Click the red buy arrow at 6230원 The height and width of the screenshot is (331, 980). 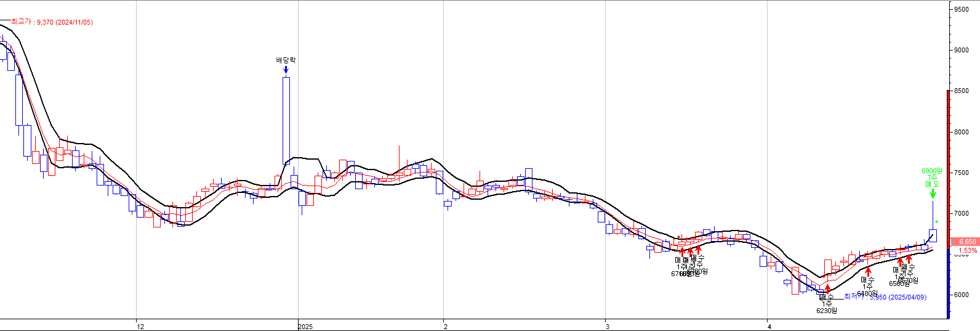coord(828,288)
